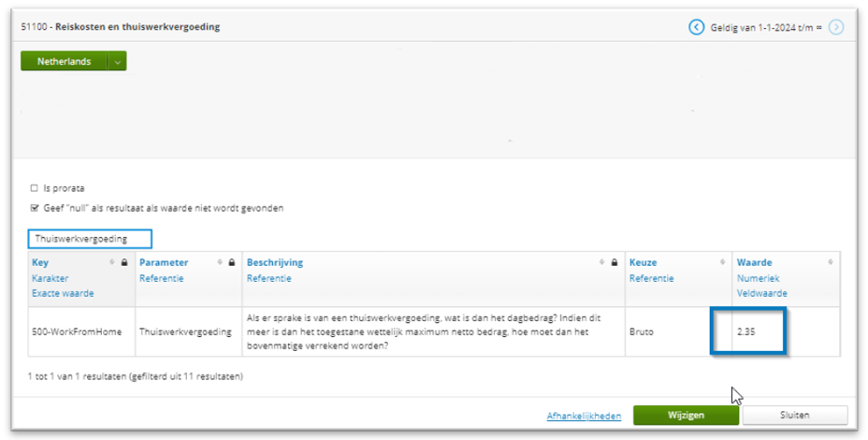Image resolution: width=868 pixels, height=440 pixels.
Task: Uncheck Geef "null" als resultaat checkbox
Action: click(x=35, y=209)
